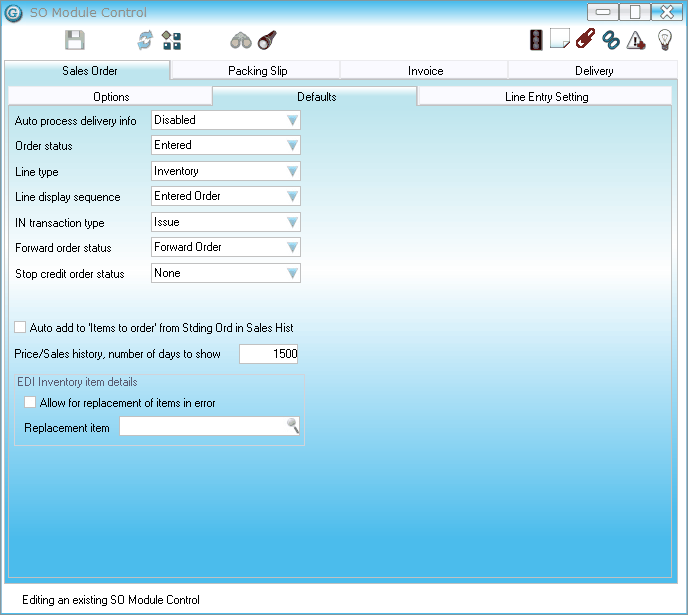Viewport: 688px width, 615px height.
Task: Tick Allow for replacement of items in error
Action: pos(30,402)
